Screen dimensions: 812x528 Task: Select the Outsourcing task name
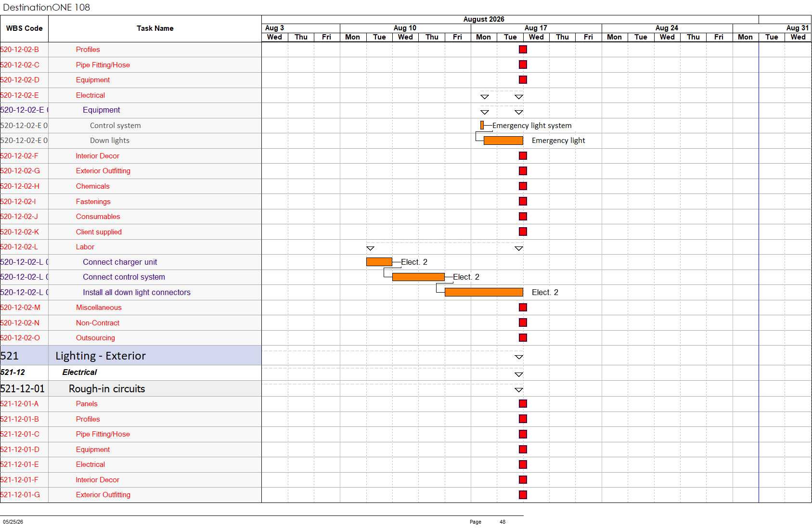coord(95,338)
